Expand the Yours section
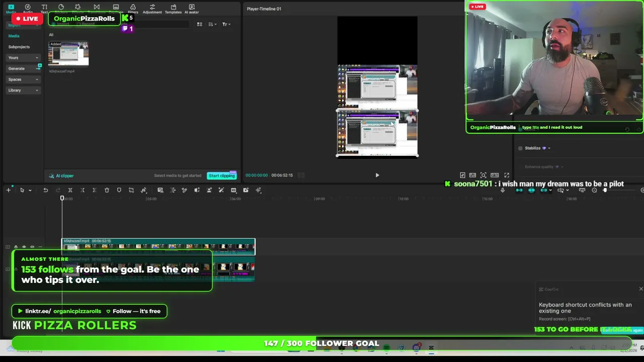The width and height of the screenshot is (644, 362). point(23,58)
